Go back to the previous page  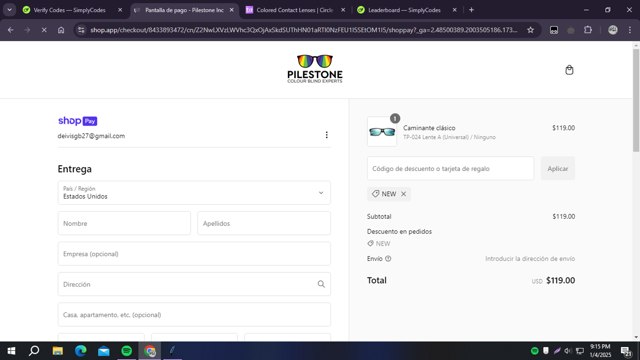point(11,30)
